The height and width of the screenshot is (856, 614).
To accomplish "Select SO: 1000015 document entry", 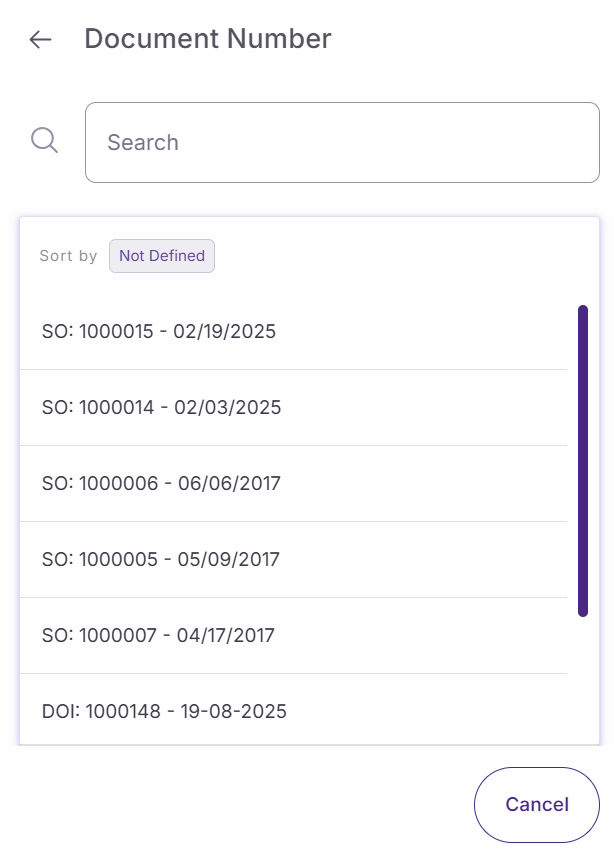I will tap(159, 331).
